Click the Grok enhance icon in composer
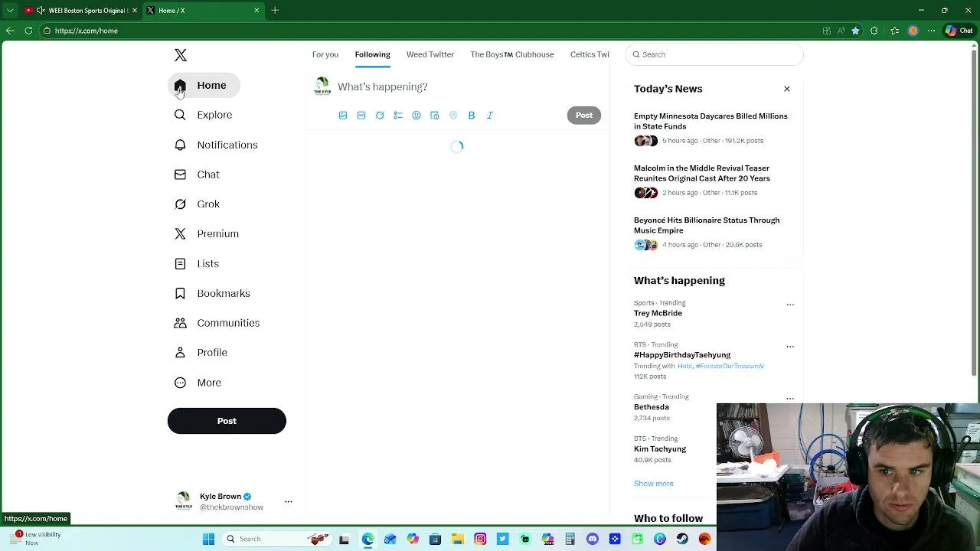The width and height of the screenshot is (980, 551). tap(380, 116)
